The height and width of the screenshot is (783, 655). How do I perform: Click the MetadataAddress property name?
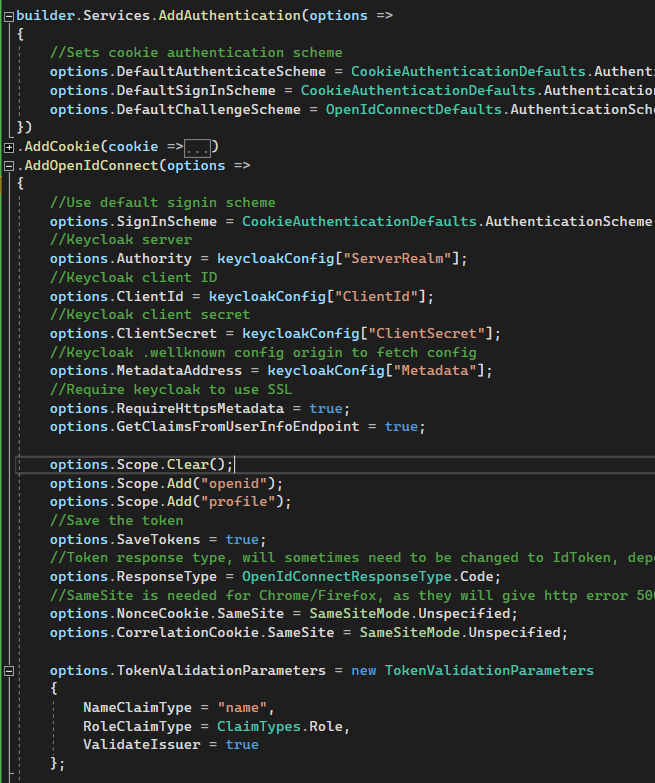[x=179, y=371]
